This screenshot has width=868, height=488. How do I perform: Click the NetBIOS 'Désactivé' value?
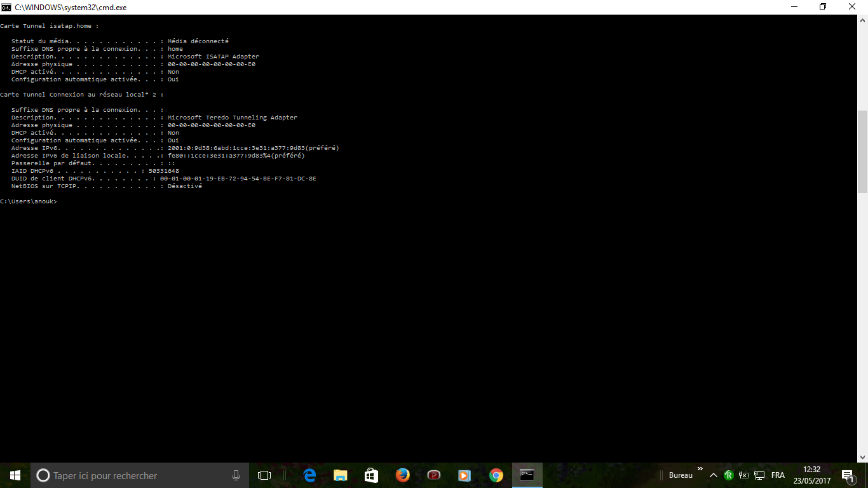185,186
